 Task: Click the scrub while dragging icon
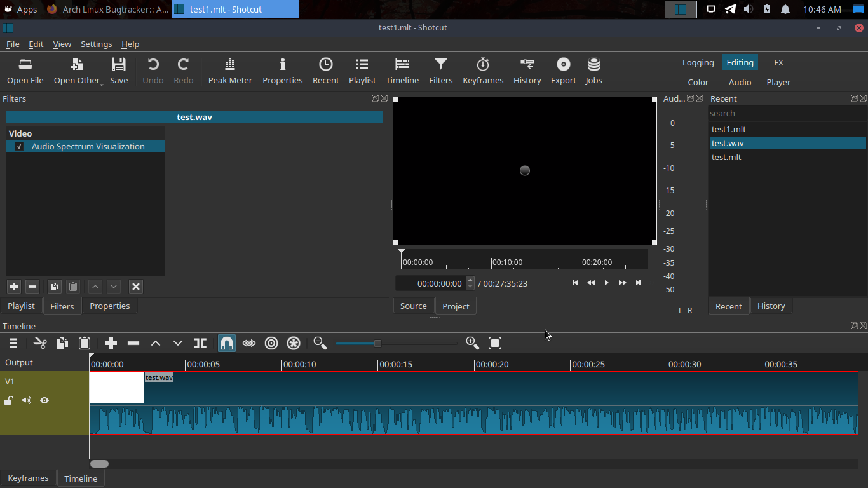249,343
